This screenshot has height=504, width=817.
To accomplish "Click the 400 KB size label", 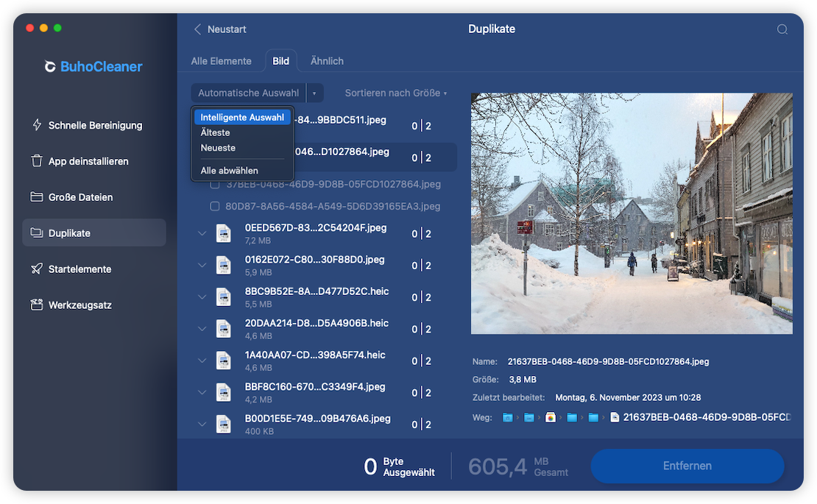I will pos(259,431).
